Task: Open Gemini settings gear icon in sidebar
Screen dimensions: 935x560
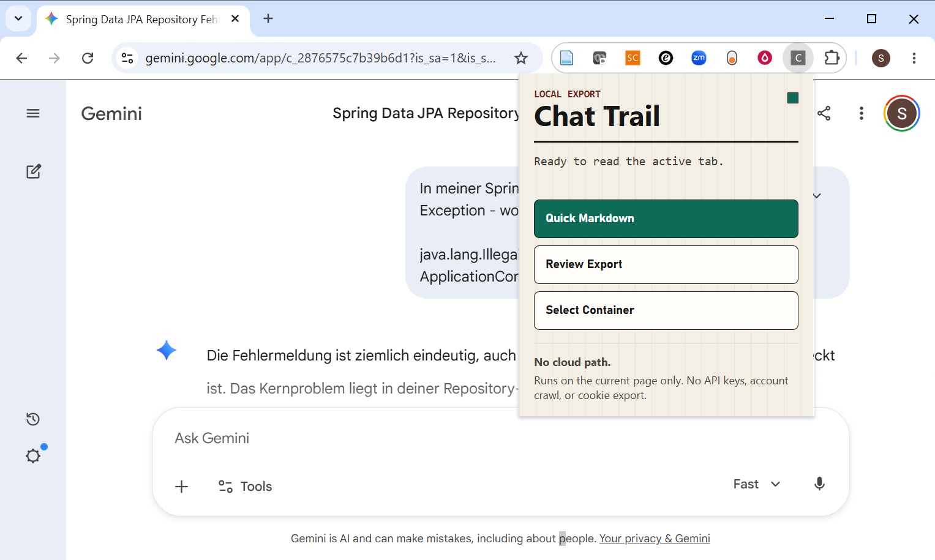Action: [33, 456]
